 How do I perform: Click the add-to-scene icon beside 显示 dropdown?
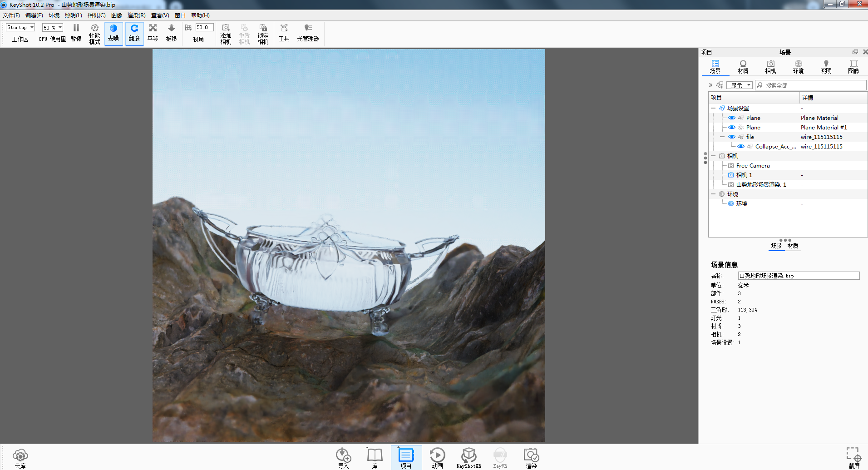point(720,85)
